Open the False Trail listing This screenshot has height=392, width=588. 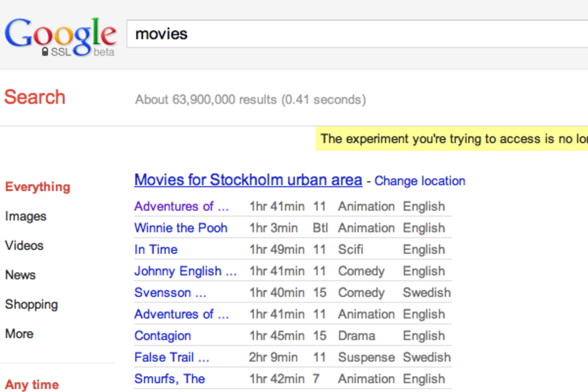pyautogui.click(x=172, y=357)
